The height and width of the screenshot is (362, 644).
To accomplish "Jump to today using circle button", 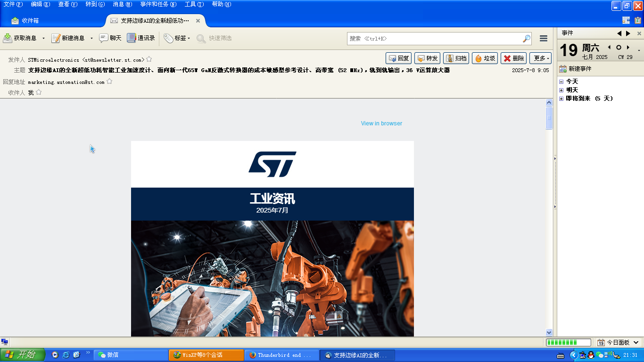I will pos(619,47).
